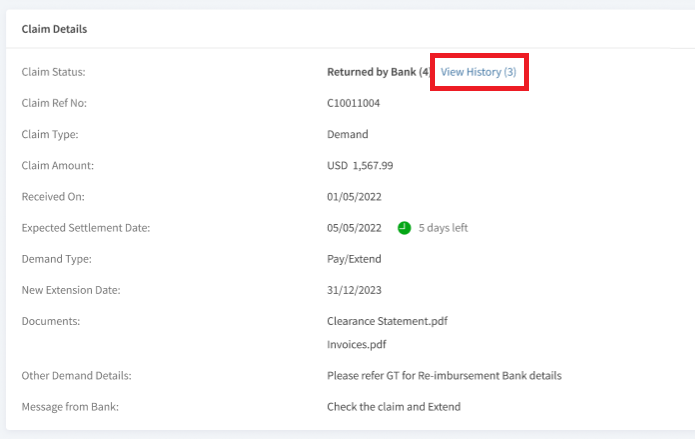Click the Demand claim type value

click(348, 134)
